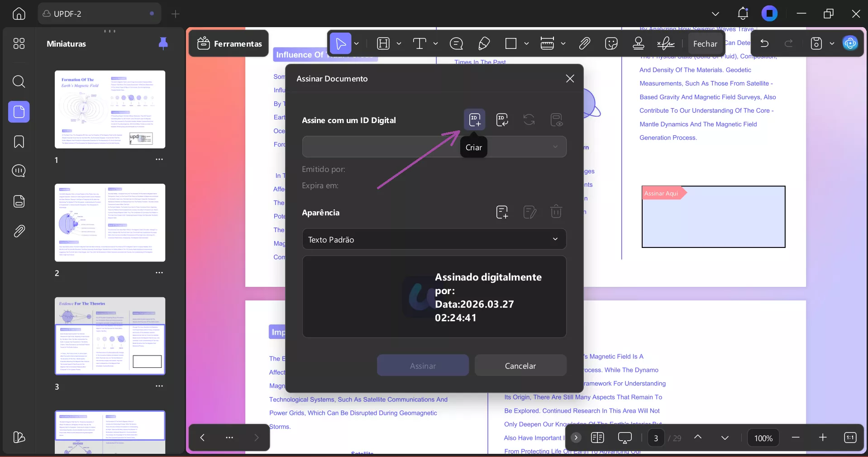
Task: Open a new tab
Action: (x=176, y=14)
